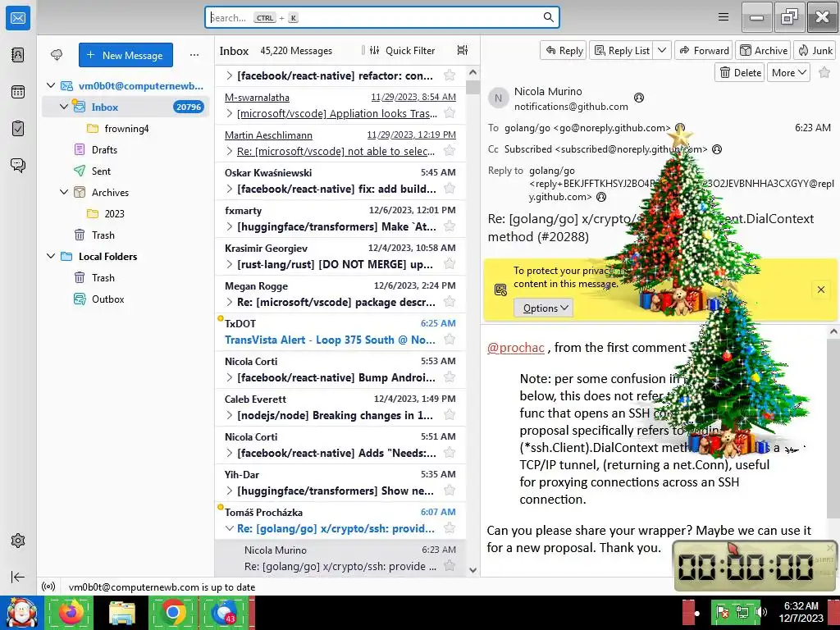Archive the open message
840x630 pixels.
point(764,50)
